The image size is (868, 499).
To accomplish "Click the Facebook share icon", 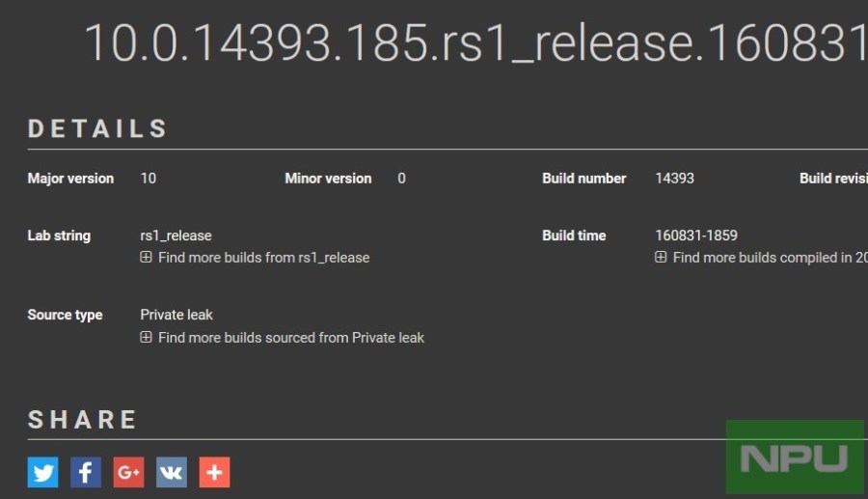I will pos(86,472).
